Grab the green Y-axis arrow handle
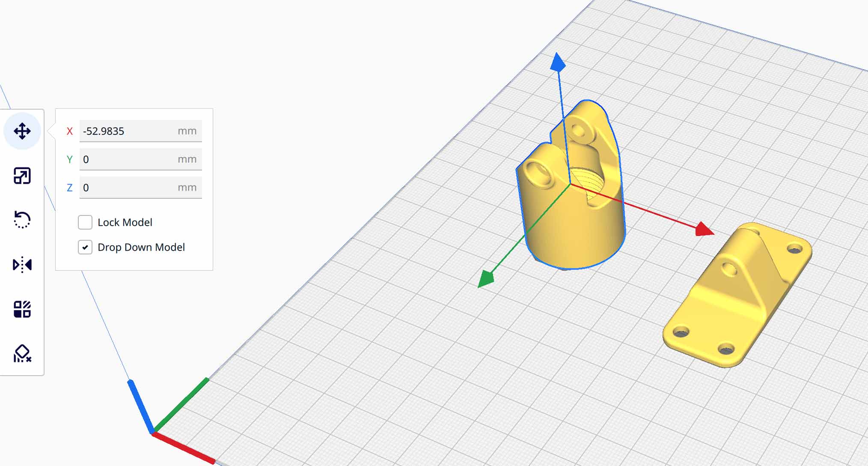 pos(487,279)
